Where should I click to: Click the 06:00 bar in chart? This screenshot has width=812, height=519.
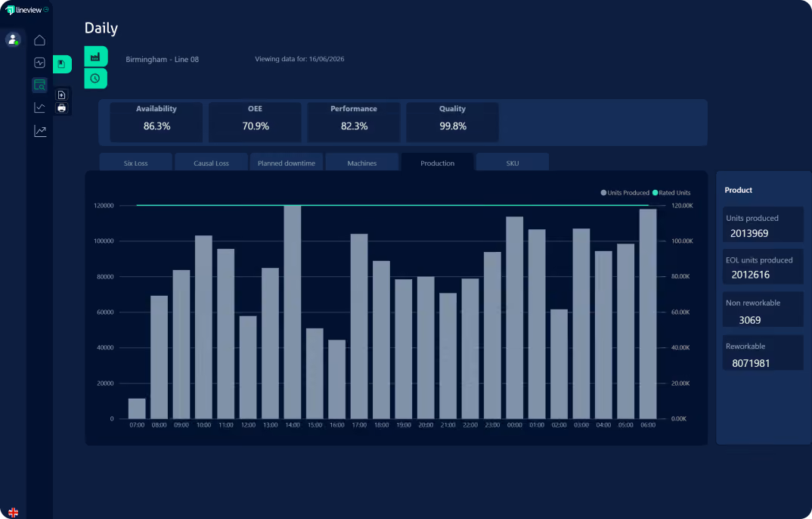point(648,314)
